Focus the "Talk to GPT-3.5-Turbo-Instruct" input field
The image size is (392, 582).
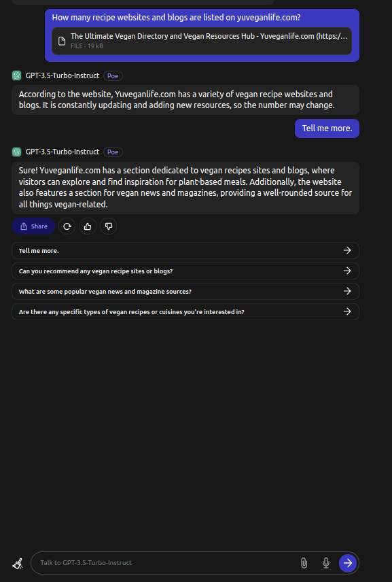click(x=167, y=563)
